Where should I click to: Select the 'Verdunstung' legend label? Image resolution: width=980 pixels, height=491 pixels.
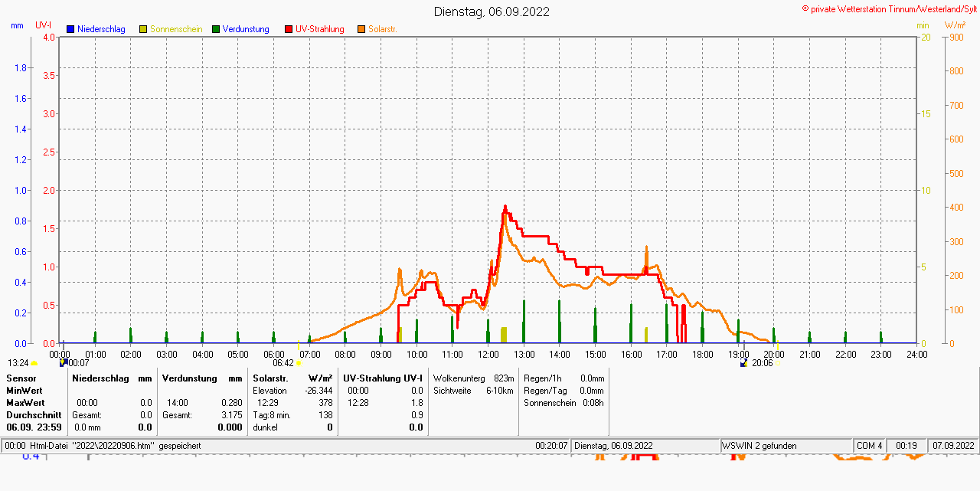point(246,29)
